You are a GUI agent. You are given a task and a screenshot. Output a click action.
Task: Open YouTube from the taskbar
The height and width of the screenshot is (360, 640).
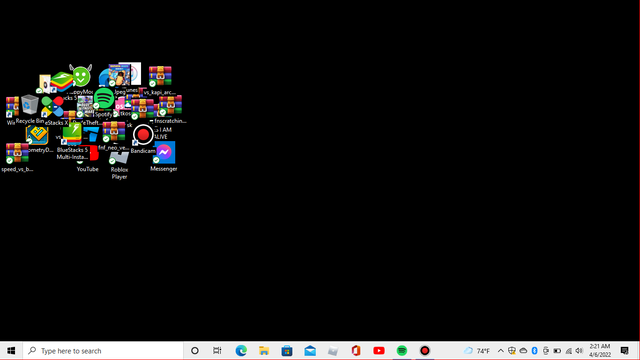point(379,351)
